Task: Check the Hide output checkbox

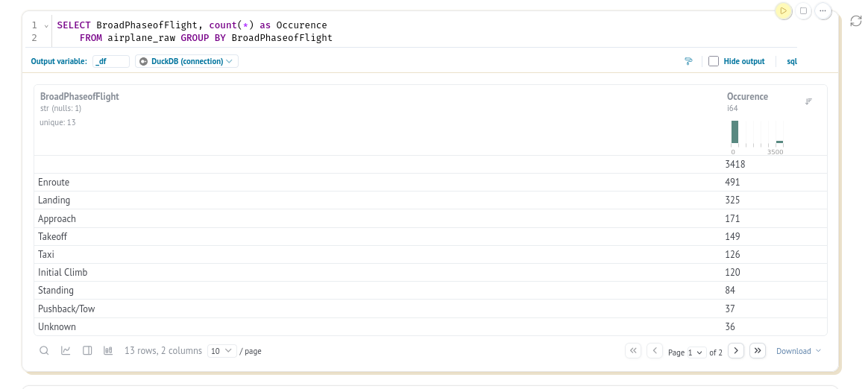Action: (x=714, y=61)
